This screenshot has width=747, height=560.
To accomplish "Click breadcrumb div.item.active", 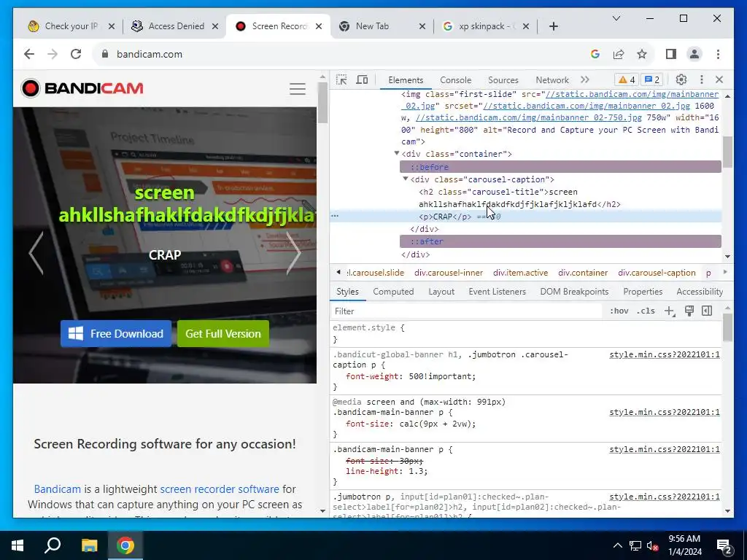I will (520, 273).
